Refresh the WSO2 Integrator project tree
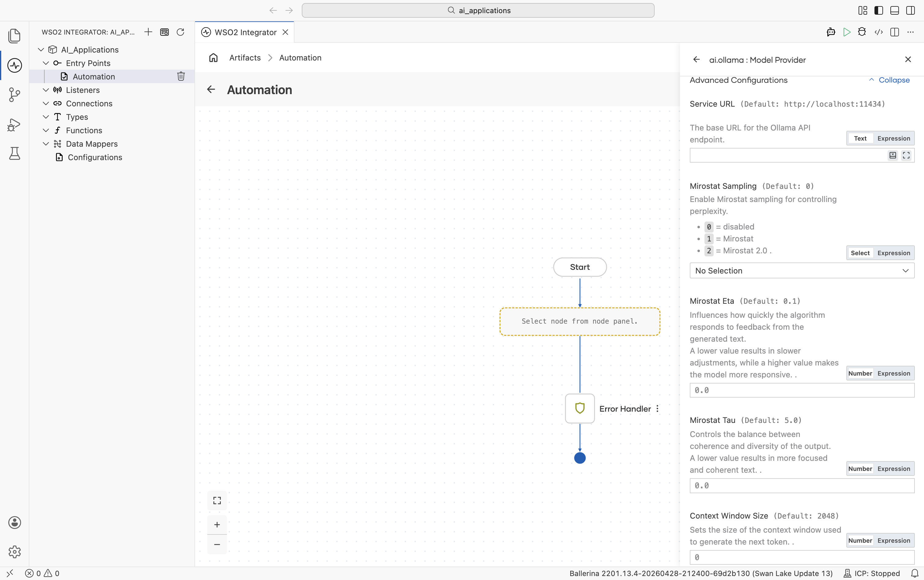 tap(180, 32)
